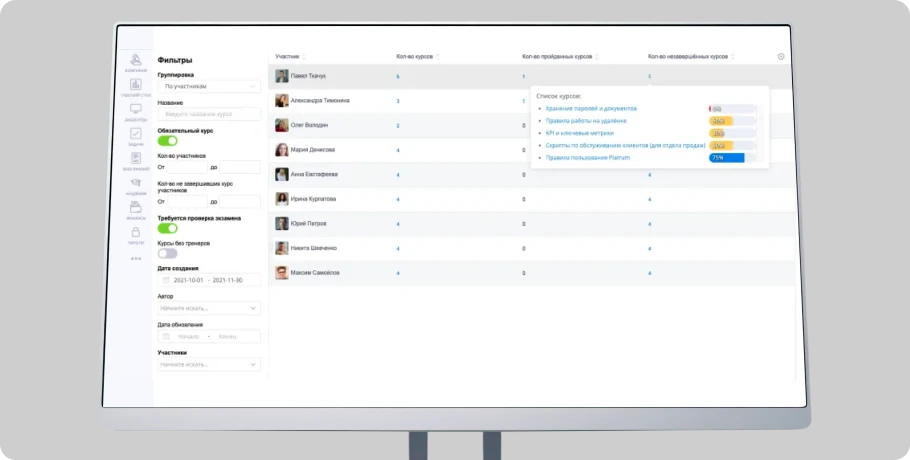Viewport: 910px width, 460px height.
Task: Open Правила работы на удалёнке course link
Action: click(585, 121)
